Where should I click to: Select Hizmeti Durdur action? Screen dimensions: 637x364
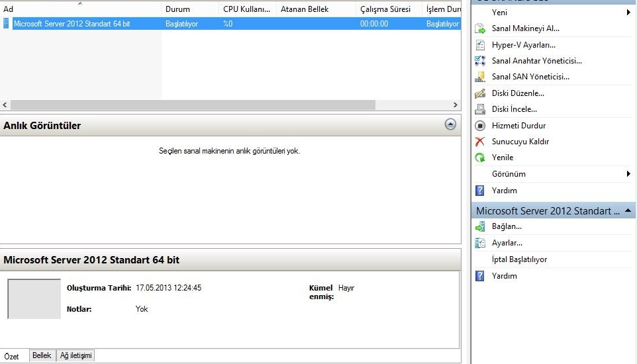tap(518, 126)
